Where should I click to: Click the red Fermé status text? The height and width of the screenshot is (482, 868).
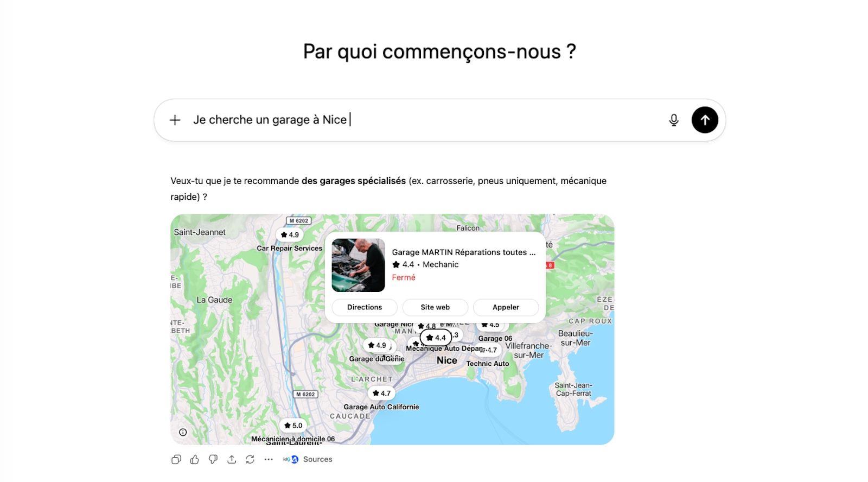point(404,277)
